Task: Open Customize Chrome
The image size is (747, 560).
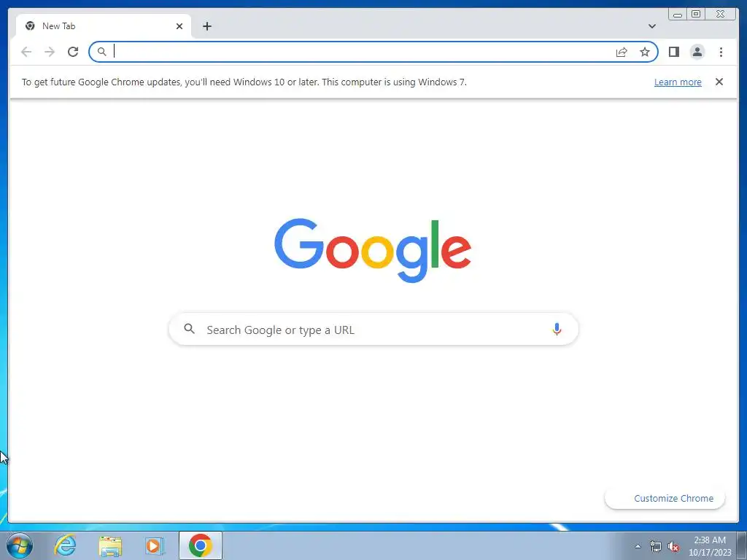Action: tap(665, 498)
